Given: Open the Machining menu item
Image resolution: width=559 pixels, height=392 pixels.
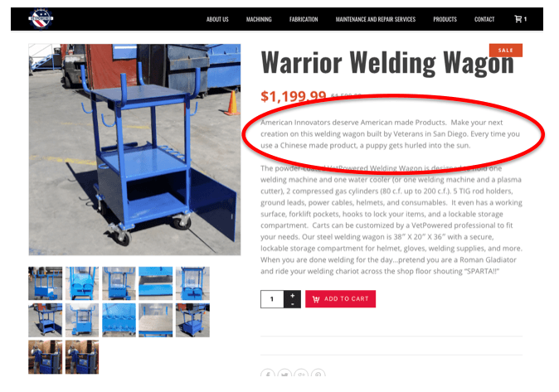Looking at the screenshot, I should 259,19.
